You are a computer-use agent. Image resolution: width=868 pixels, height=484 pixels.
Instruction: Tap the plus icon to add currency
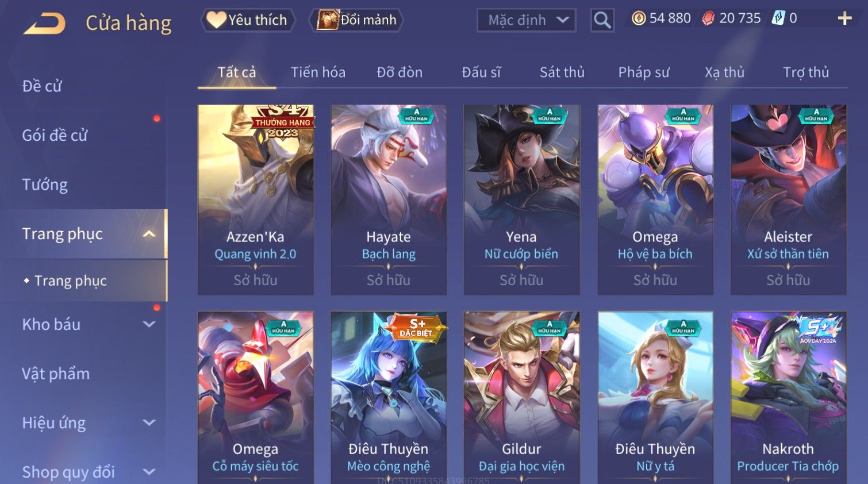click(844, 18)
